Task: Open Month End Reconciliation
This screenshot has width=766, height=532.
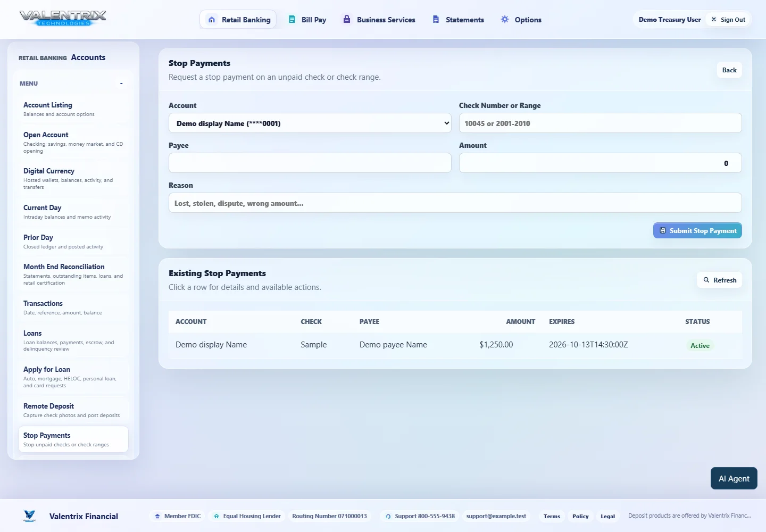Action: tap(73, 275)
